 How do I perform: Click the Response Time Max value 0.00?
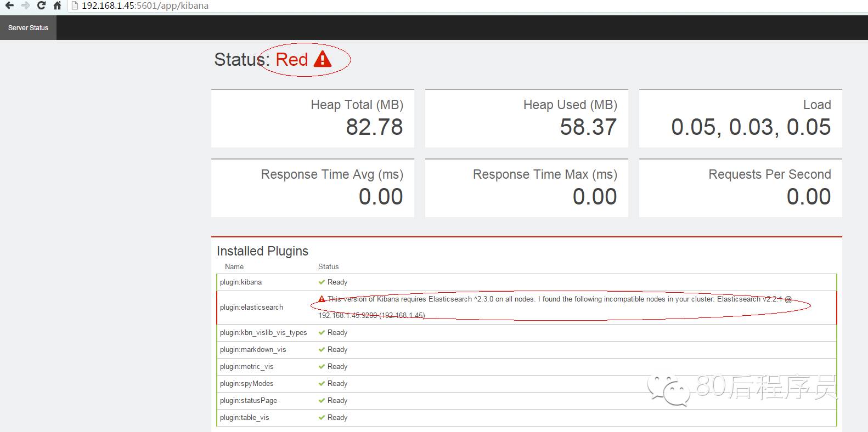coord(595,197)
